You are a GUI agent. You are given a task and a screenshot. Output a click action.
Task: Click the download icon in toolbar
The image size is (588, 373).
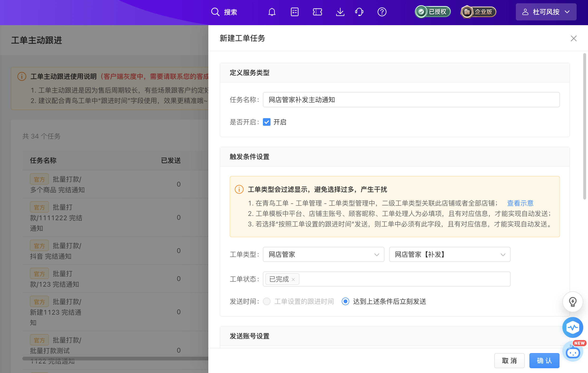click(339, 12)
